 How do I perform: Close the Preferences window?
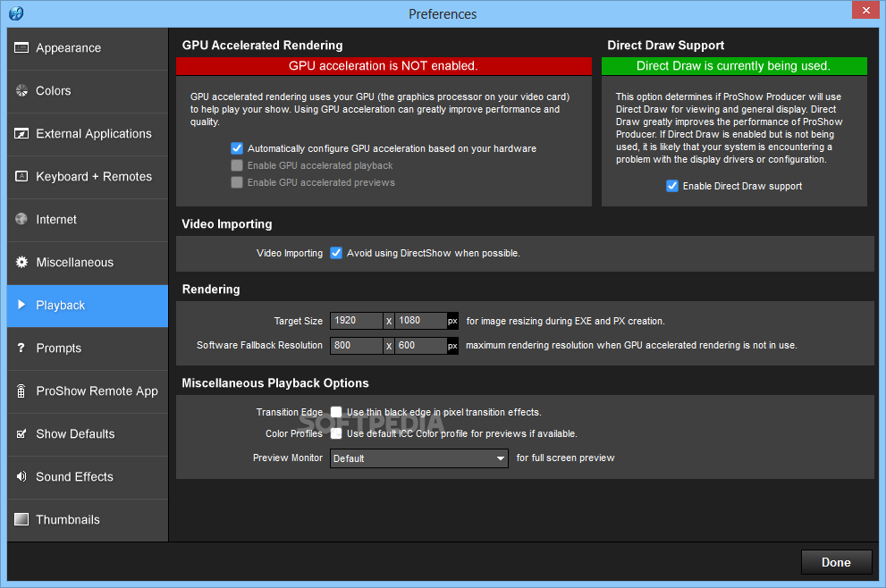[865, 10]
